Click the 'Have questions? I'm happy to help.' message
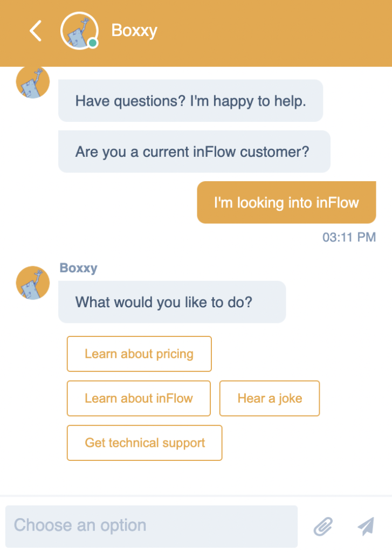 pyautogui.click(x=190, y=101)
